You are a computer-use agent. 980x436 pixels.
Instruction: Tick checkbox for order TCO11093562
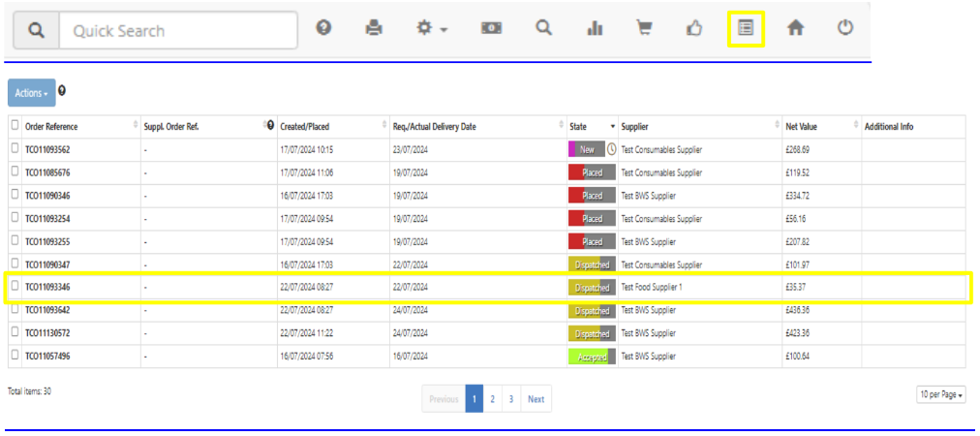point(15,149)
